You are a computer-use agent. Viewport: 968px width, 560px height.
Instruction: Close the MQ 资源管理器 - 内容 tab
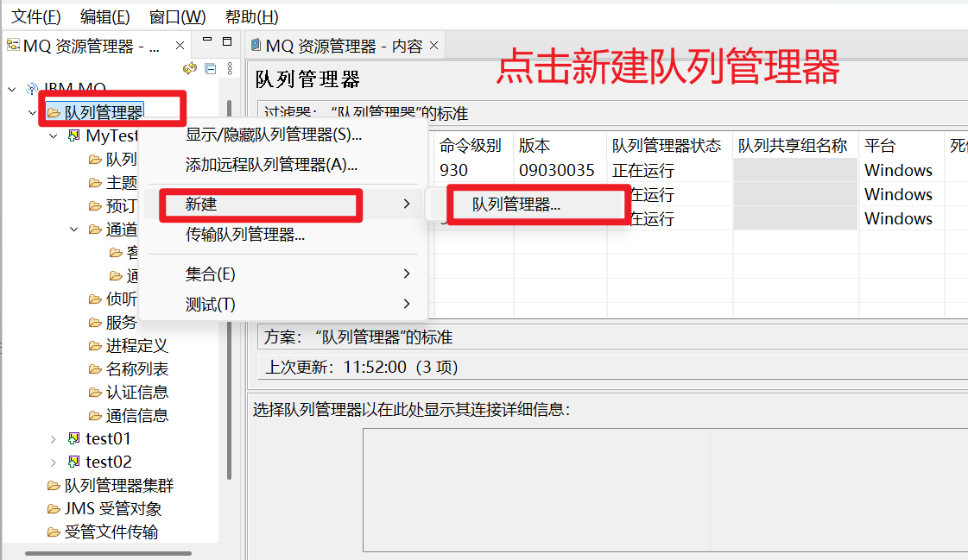[x=434, y=45]
